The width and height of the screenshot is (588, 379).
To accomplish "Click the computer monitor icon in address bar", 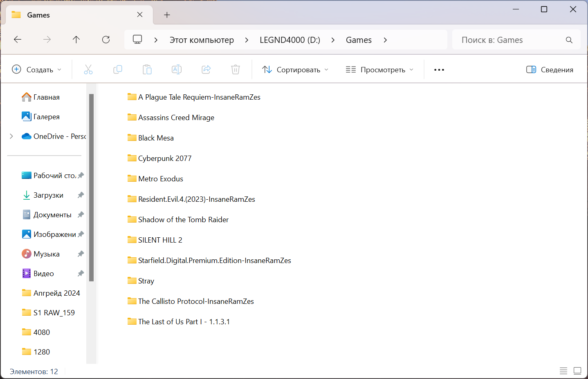I will click(137, 40).
